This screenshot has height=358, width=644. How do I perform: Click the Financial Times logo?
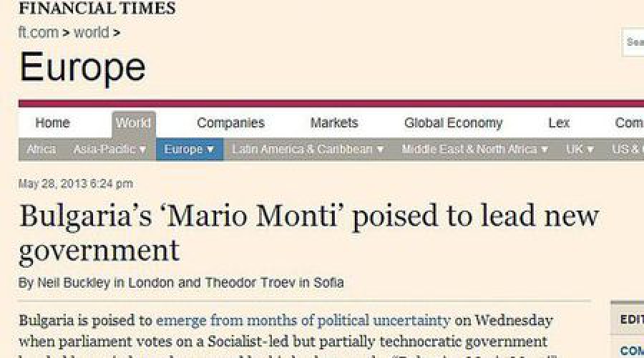97,9
